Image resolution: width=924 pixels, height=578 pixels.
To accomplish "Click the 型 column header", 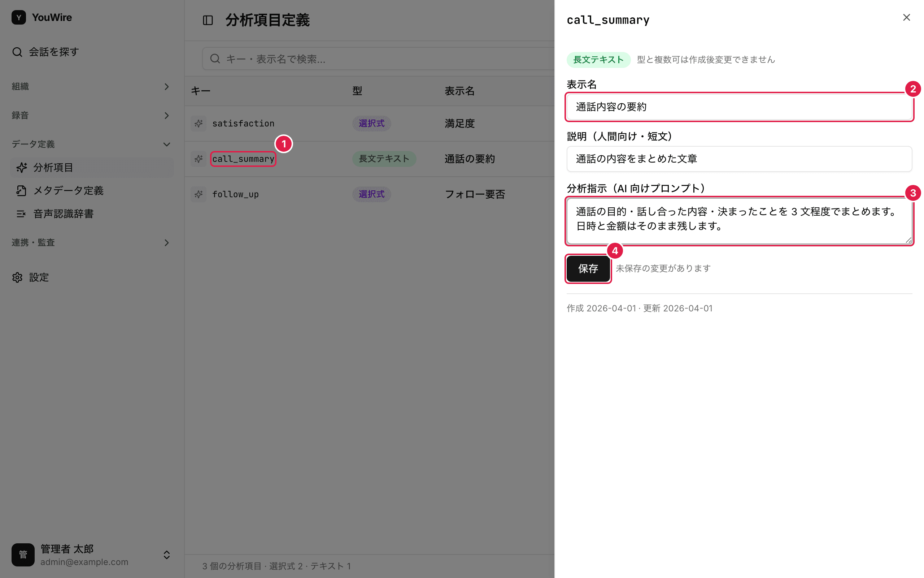I will click(357, 91).
